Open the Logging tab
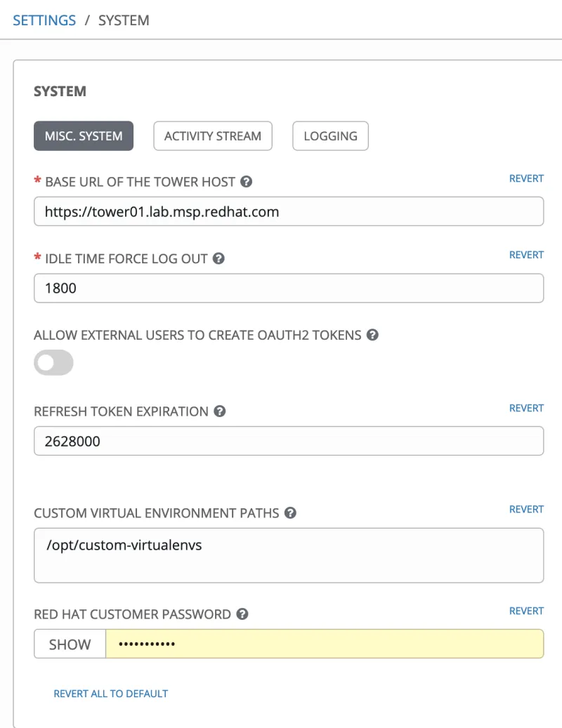Viewport: 562px width, 728px height. pyautogui.click(x=330, y=136)
